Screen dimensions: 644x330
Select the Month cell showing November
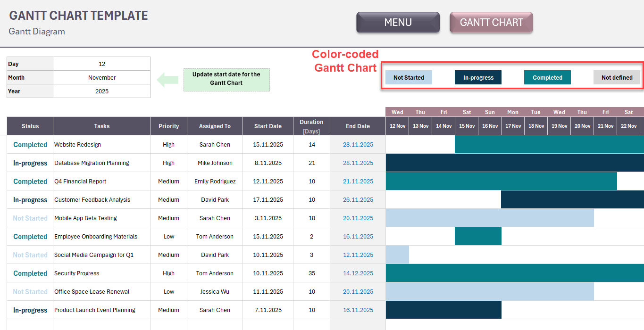coord(102,78)
